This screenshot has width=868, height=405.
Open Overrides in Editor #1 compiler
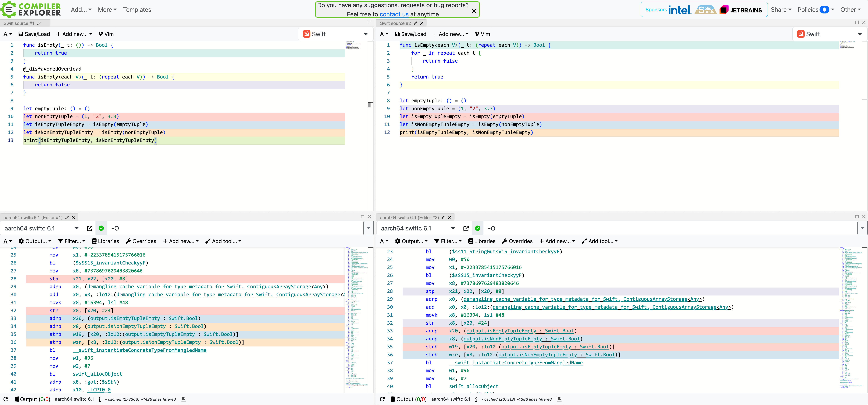[141, 241]
